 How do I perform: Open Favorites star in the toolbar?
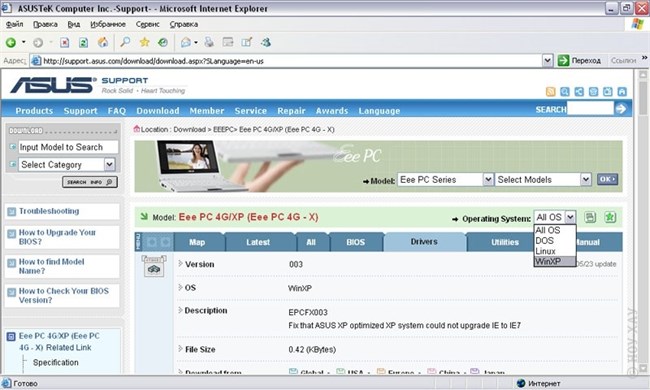click(x=144, y=42)
